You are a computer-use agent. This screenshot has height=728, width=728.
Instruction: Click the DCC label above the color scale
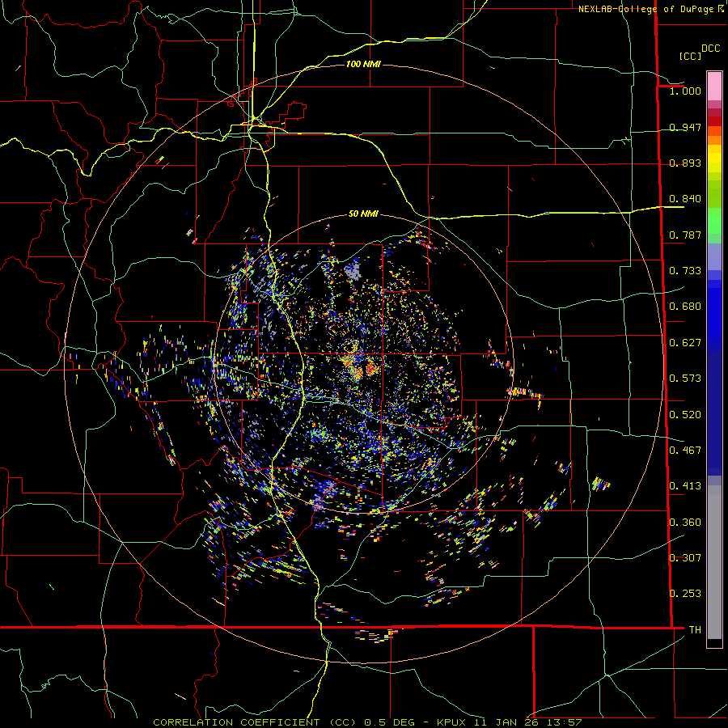coord(710,49)
